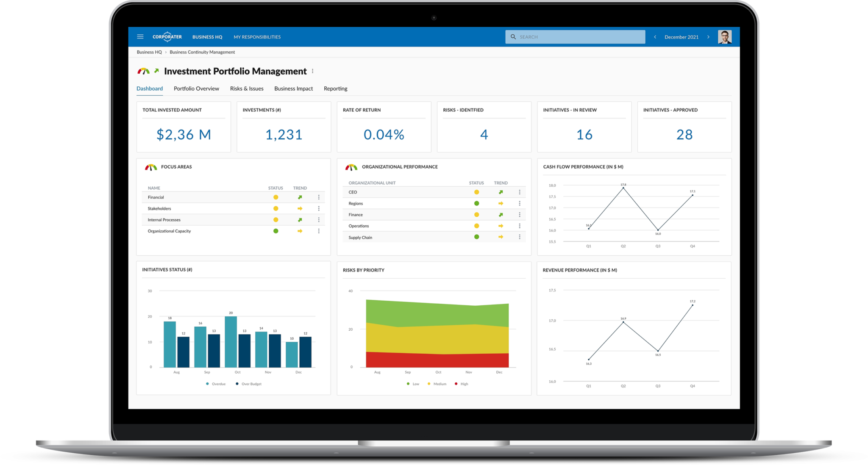Open the kebab menu on the Supply Chain row

pyautogui.click(x=520, y=237)
